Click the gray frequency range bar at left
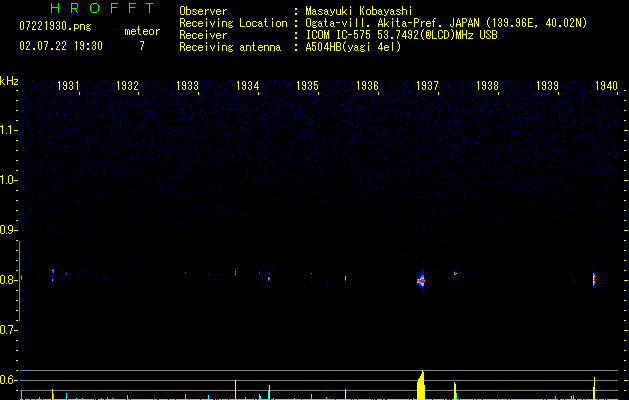Image resolution: width=629 pixels, height=400 pixels. pos(19,281)
